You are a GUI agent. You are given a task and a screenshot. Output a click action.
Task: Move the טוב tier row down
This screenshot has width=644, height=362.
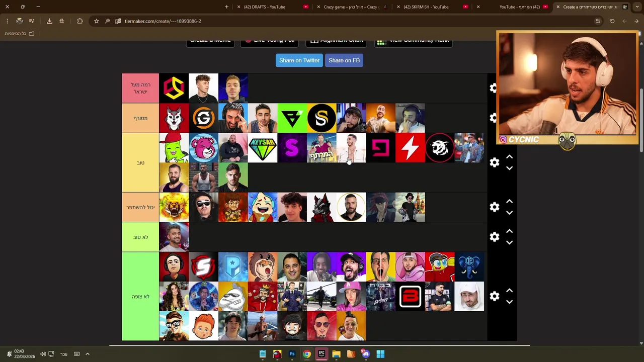pos(509,168)
